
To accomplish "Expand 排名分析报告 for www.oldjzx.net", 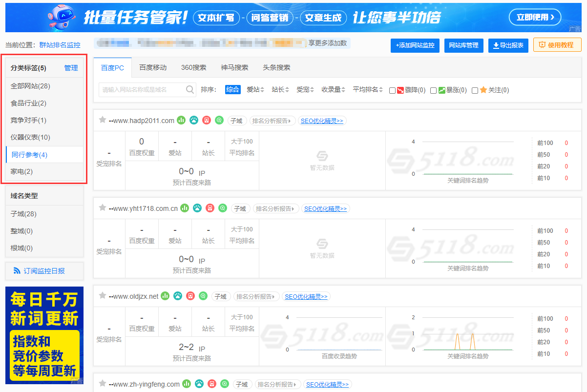I will coord(256,296).
